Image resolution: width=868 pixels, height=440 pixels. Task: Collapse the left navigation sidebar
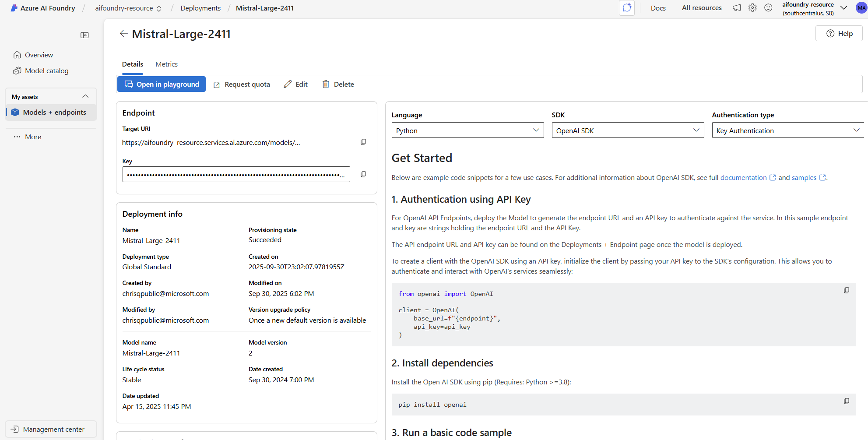[x=84, y=35]
